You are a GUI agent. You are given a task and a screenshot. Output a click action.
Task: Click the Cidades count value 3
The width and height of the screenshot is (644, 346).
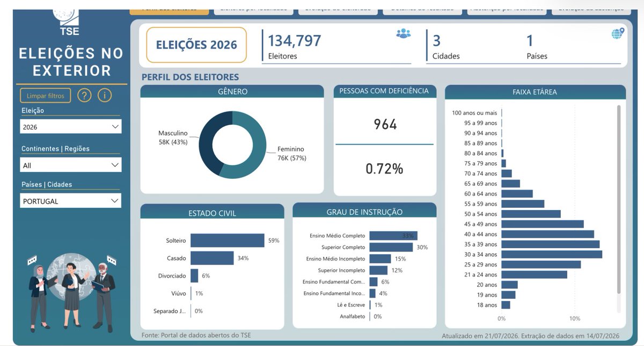[x=436, y=41]
